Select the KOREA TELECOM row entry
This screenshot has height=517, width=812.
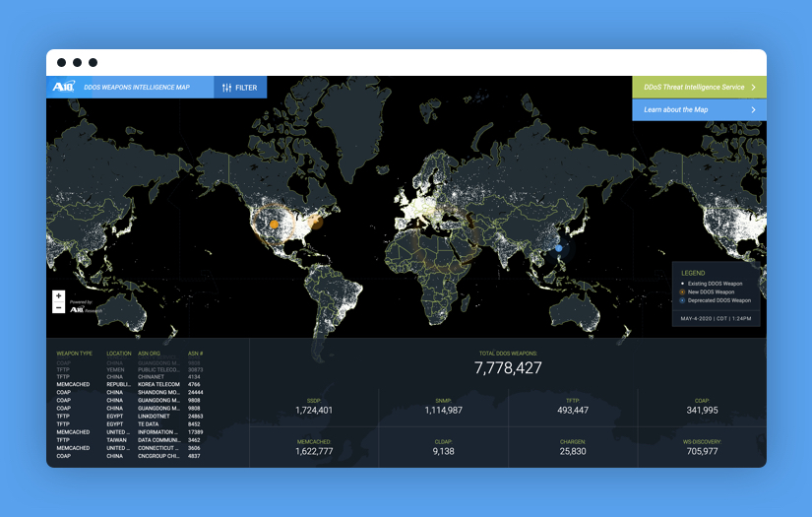point(158,384)
